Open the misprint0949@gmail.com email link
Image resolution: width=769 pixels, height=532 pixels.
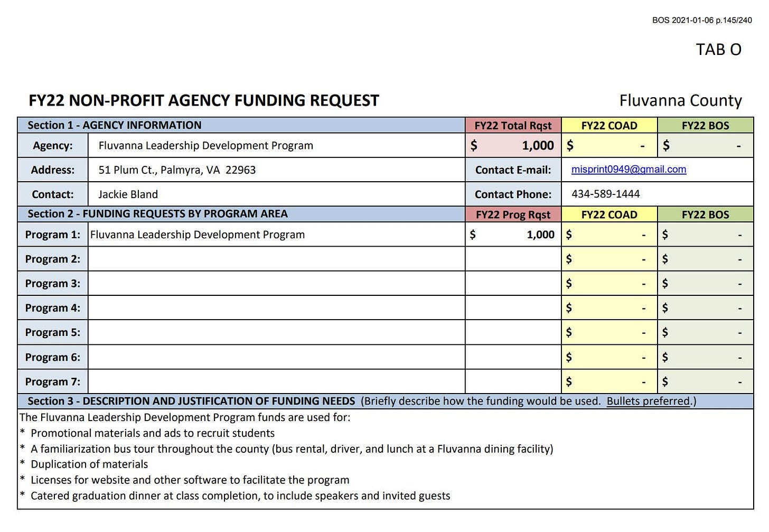[x=629, y=170]
